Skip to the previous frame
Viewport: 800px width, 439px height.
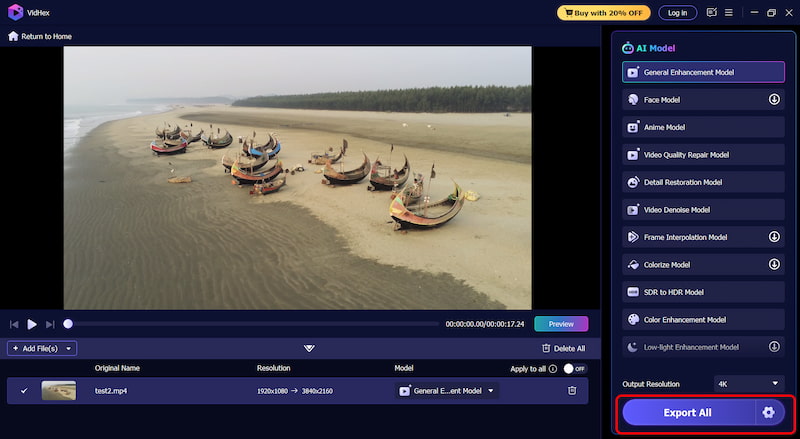point(14,324)
